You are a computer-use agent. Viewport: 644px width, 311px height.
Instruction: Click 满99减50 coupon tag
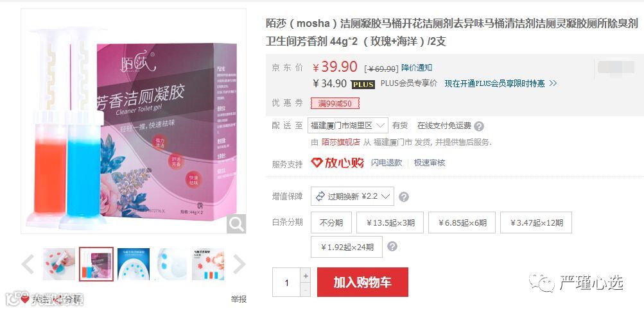335,103
